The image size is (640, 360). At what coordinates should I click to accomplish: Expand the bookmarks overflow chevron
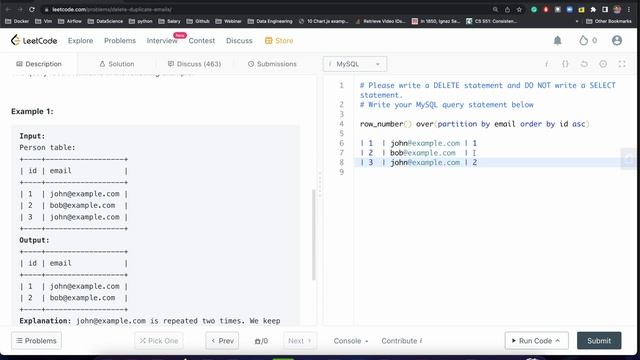[x=577, y=21]
